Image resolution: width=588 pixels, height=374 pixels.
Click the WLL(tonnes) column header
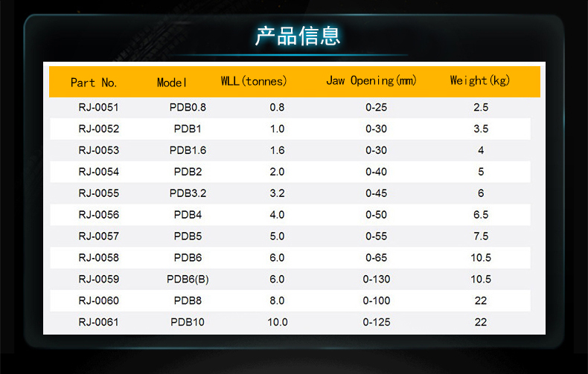(254, 81)
